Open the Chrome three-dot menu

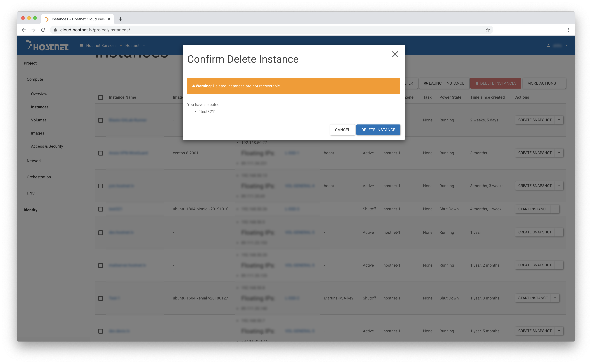click(568, 30)
